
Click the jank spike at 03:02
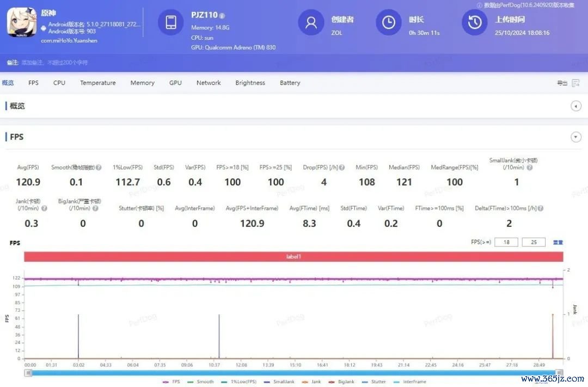coord(78,336)
